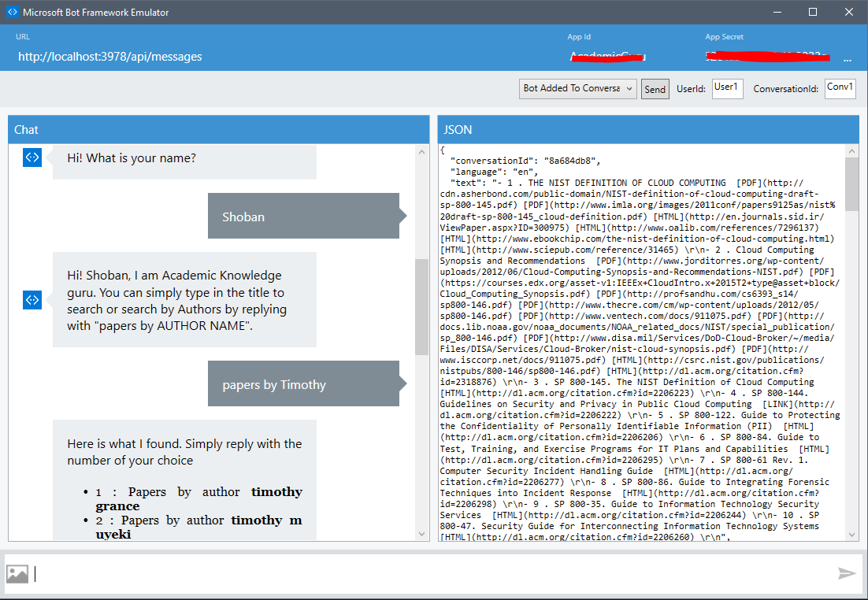868x600 pixels.
Task: Click bot avatar next to Academic Knowledge message
Action: coord(32,299)
